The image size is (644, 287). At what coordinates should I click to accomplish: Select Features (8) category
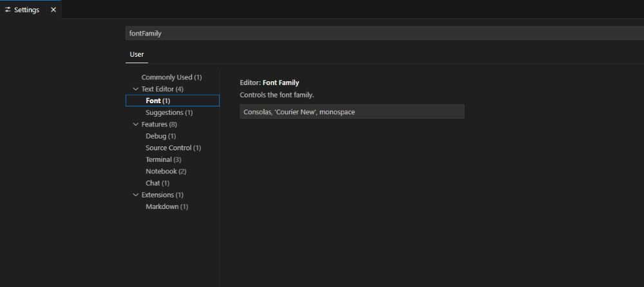coord(159,124)
